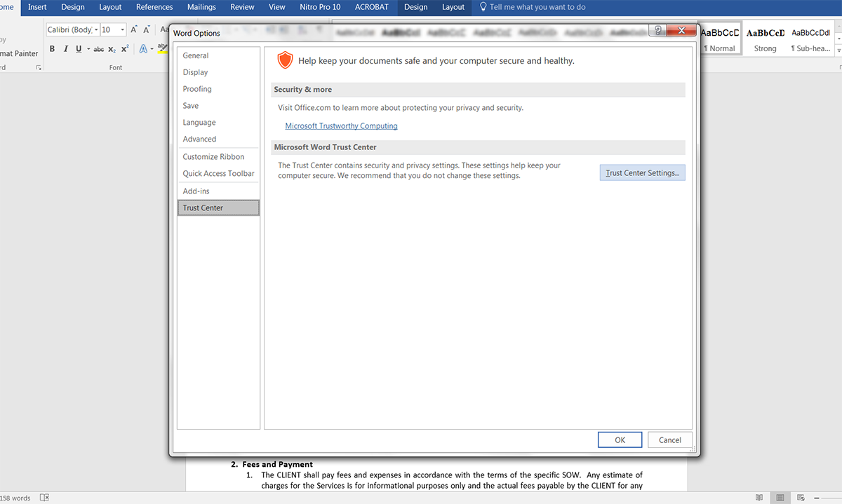Expand the Underline style dropdown arrow
This screenshot has width=842, height=504.
(88, 49)
